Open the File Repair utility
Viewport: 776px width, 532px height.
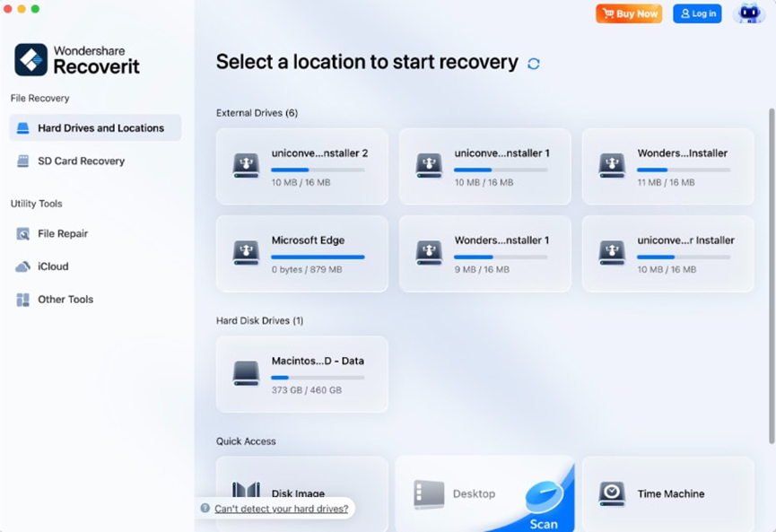click(x=62, y=234)
